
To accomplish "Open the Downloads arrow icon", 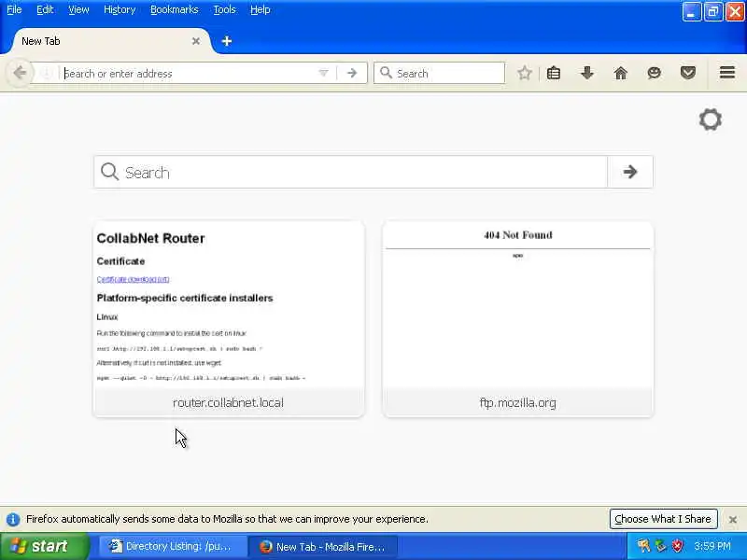I will 587,73.
